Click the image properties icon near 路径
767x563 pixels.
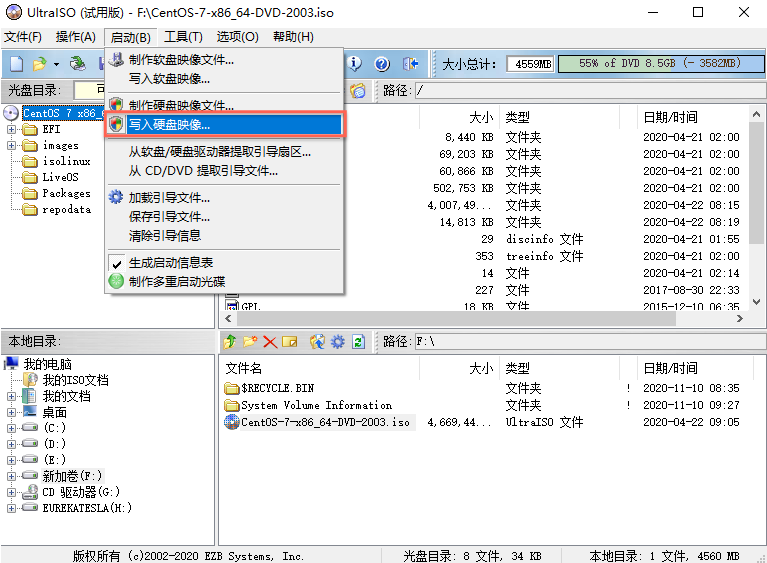click(358, 90)
